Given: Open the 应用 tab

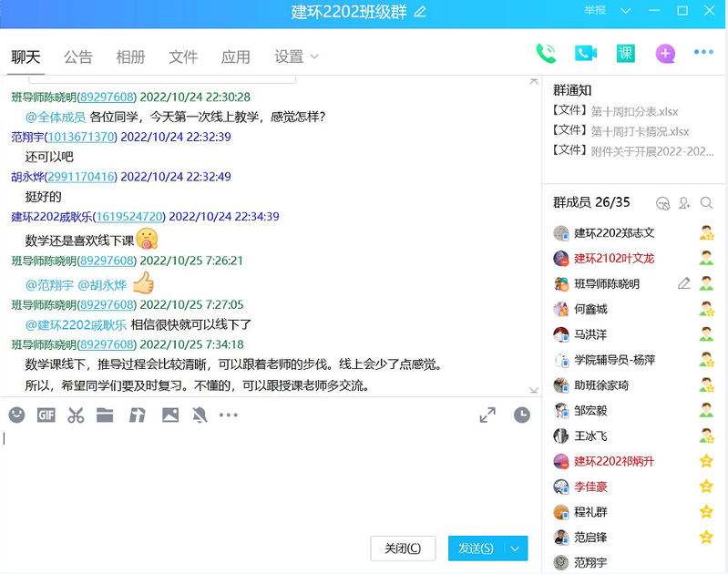Looking at the screenshot, I should 236,57.
